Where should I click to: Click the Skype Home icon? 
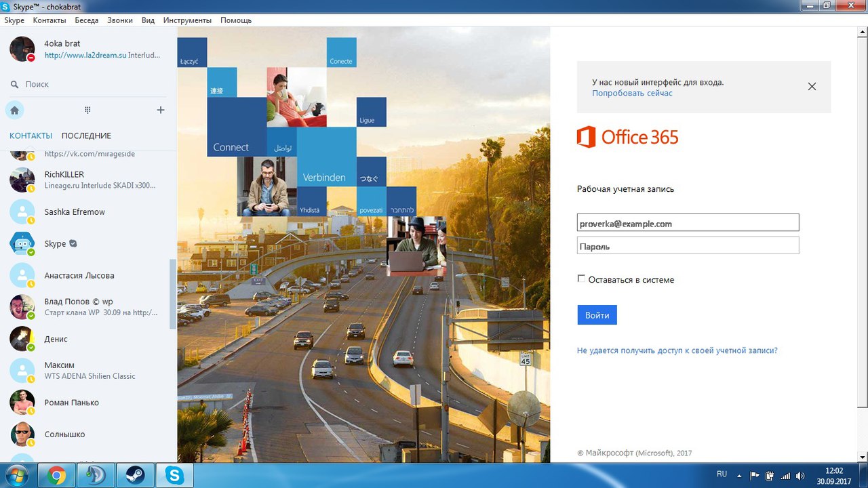[14, 110]
